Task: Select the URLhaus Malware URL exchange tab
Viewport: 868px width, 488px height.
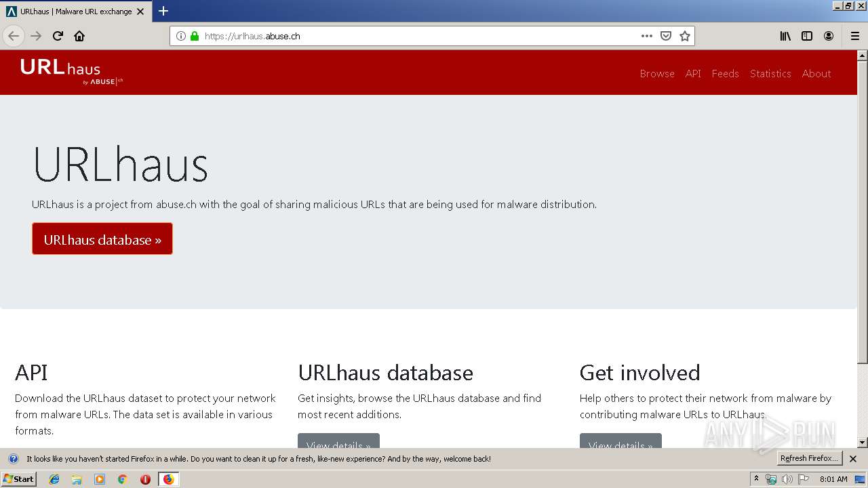Action: pos(76,12)
